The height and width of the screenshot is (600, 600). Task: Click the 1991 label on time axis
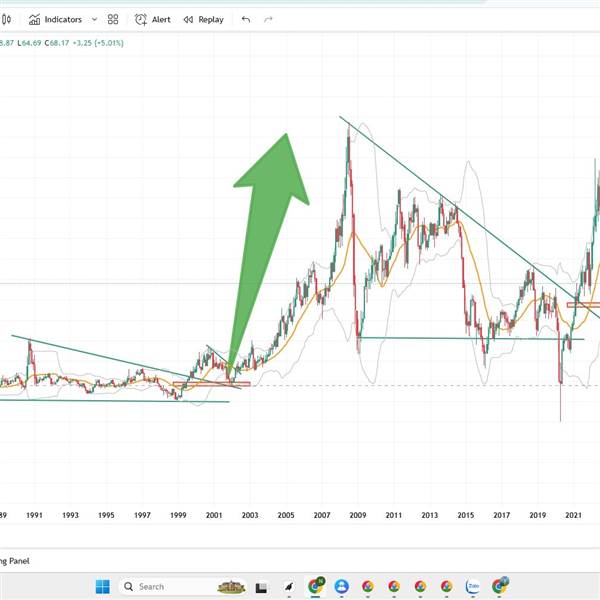click(34, 515)
